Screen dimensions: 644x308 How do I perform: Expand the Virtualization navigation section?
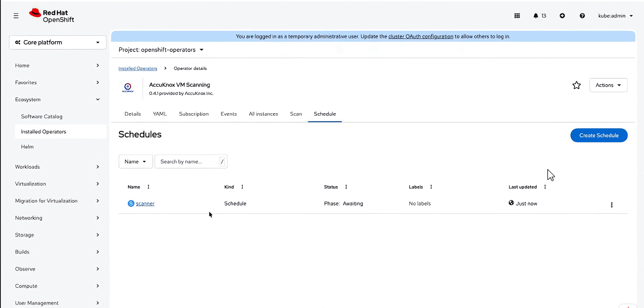(57, 184)
